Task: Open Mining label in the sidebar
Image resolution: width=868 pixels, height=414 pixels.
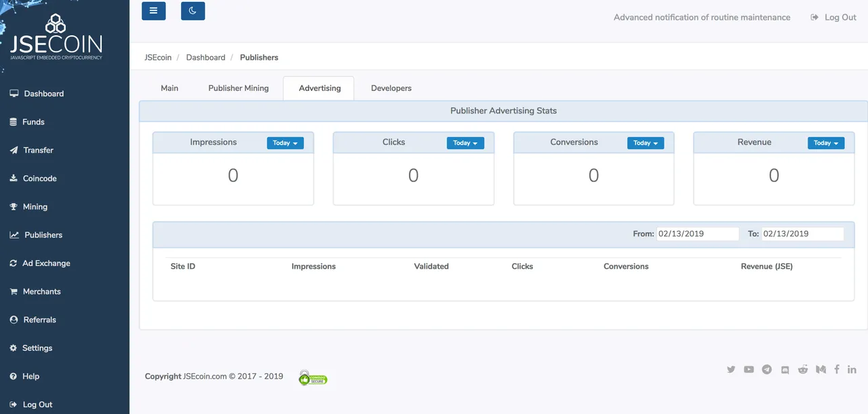Action: point(35,207)
